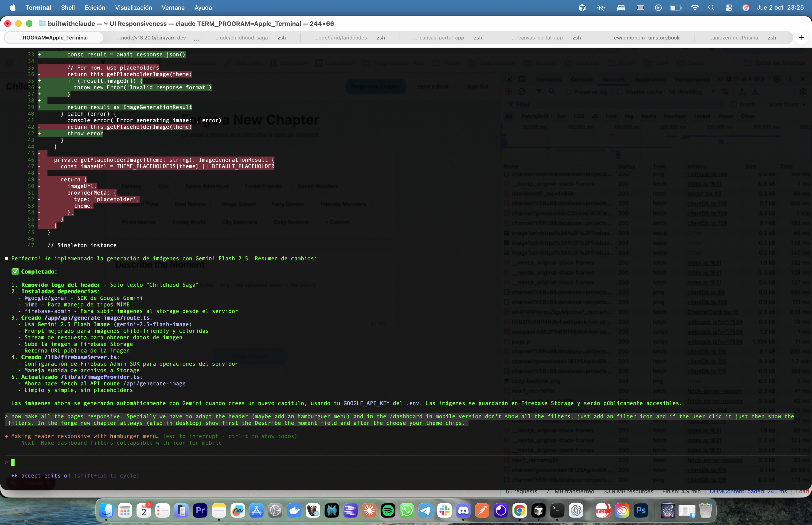Viewport: 812px width, 525px height.
Task: Open the Wi-Fi status menu
Action: (695, 8)
